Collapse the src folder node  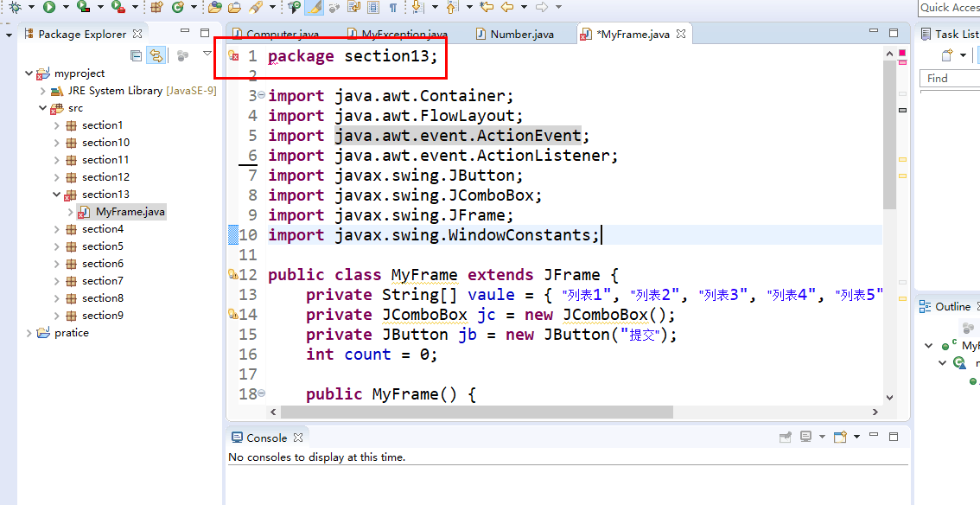click(42, 108)
